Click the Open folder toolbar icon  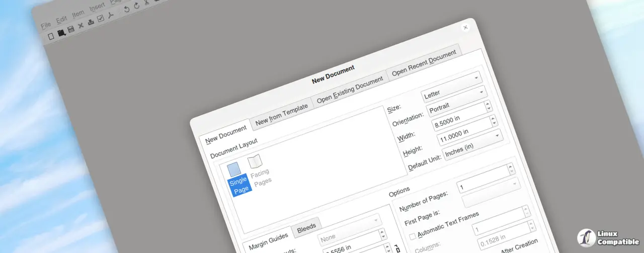pyautogui.click(x=61, y=33)
